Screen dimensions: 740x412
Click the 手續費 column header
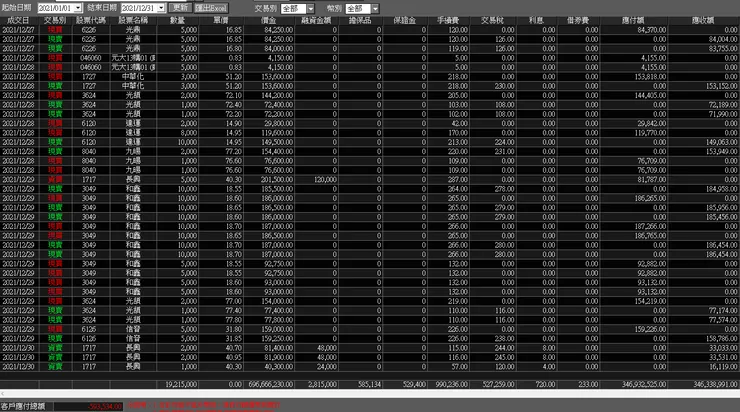448,20
